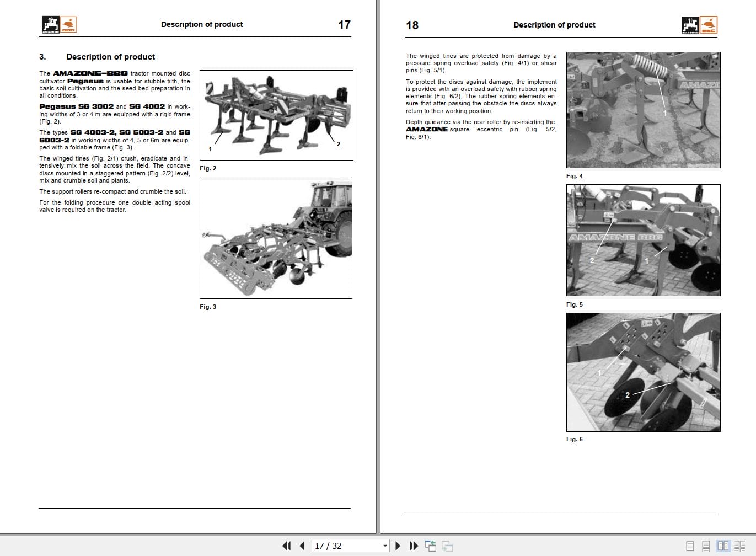Select two-page facing view
This screenshot has width=756, height=556.
coord(723,546)
